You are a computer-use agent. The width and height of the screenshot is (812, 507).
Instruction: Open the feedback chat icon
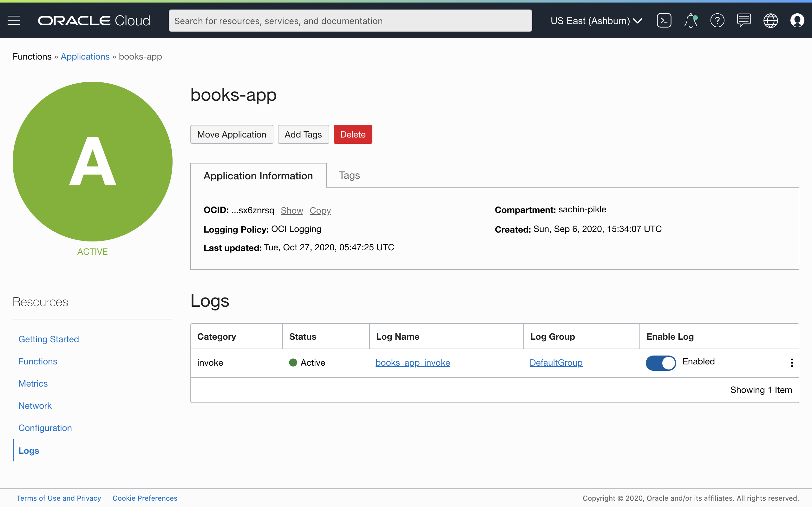click(744, 20)
